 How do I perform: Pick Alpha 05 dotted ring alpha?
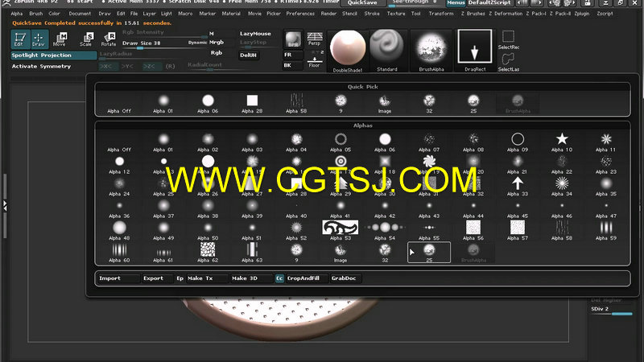click(341, 142)
